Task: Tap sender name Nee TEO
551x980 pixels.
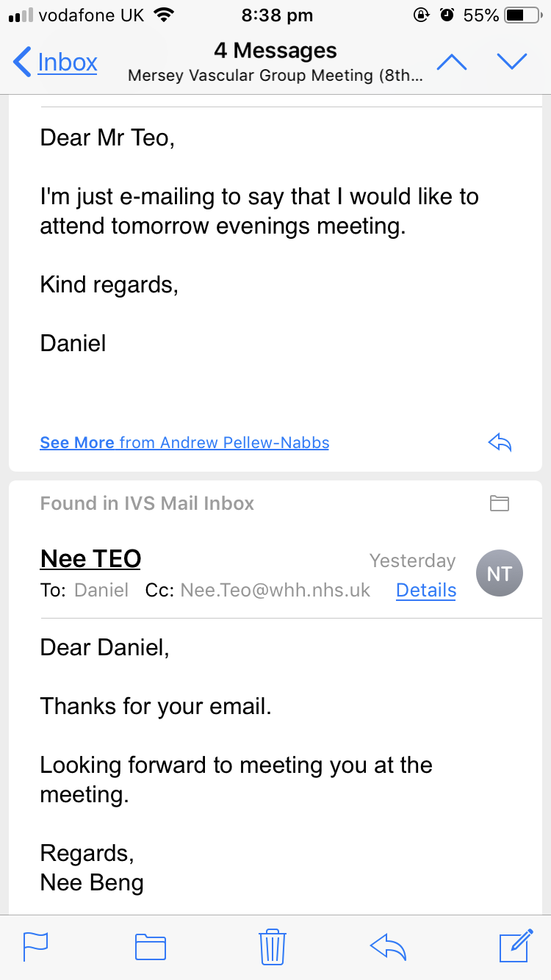Action: pos(90,559)
